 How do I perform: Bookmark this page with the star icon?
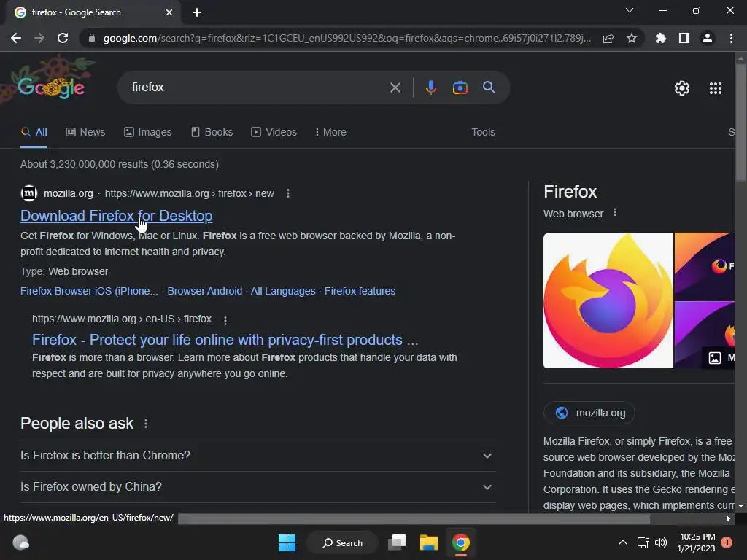pyautogui.click(x=632, y=38)
